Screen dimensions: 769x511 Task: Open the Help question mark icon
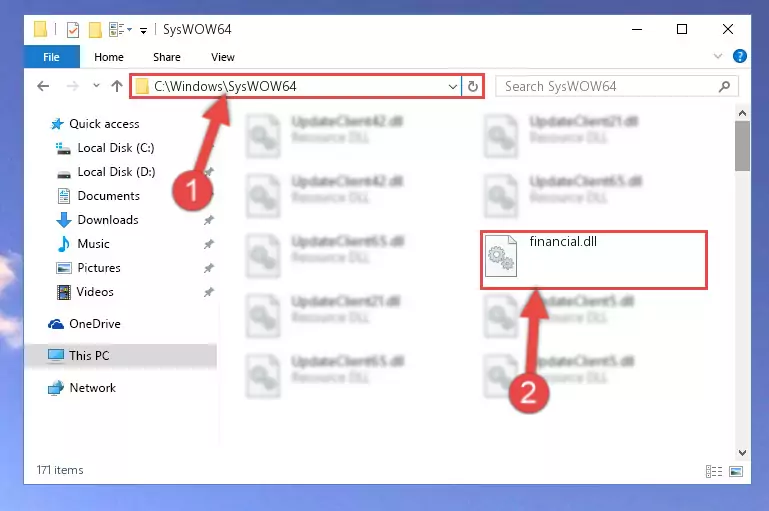740,56
